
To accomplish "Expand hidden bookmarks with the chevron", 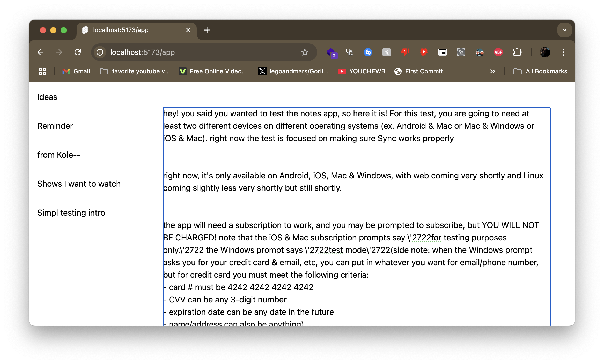I will (x=493, y=71).
